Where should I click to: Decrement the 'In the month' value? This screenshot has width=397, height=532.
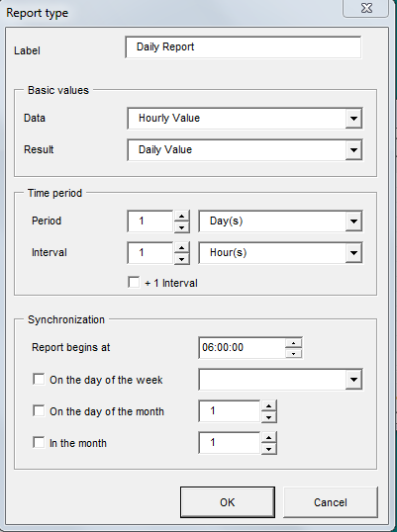[x=269, y=449]
